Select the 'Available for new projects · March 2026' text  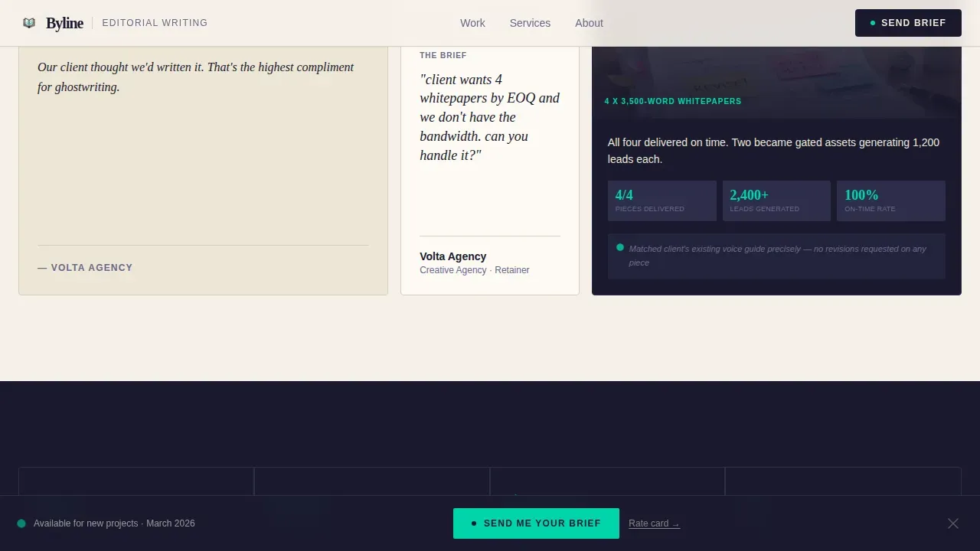tap(114, 523)
